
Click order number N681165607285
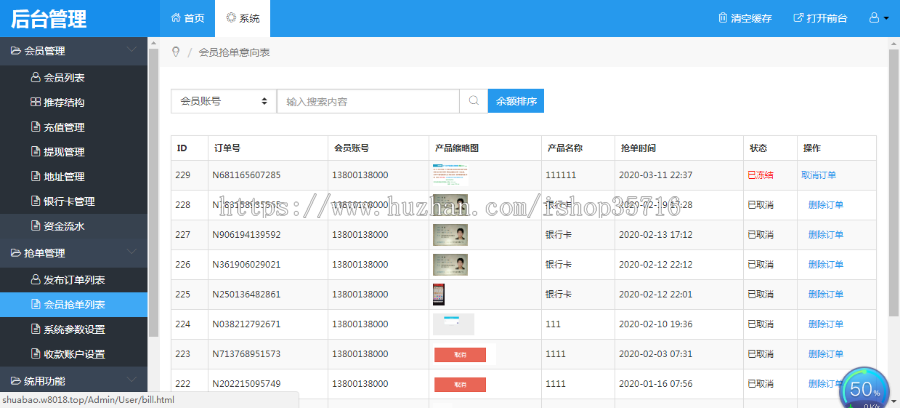pyautogui.click(x=246, y=175)
